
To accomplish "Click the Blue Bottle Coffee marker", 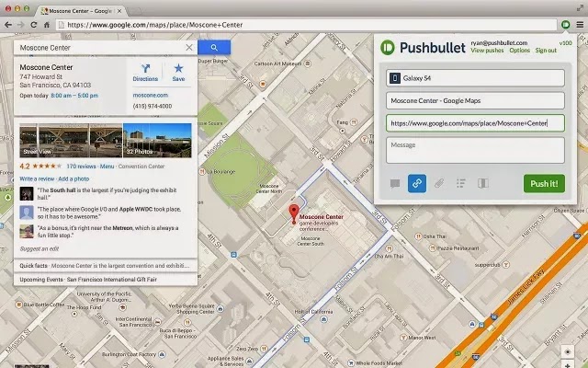I will [x=18, y=305].
